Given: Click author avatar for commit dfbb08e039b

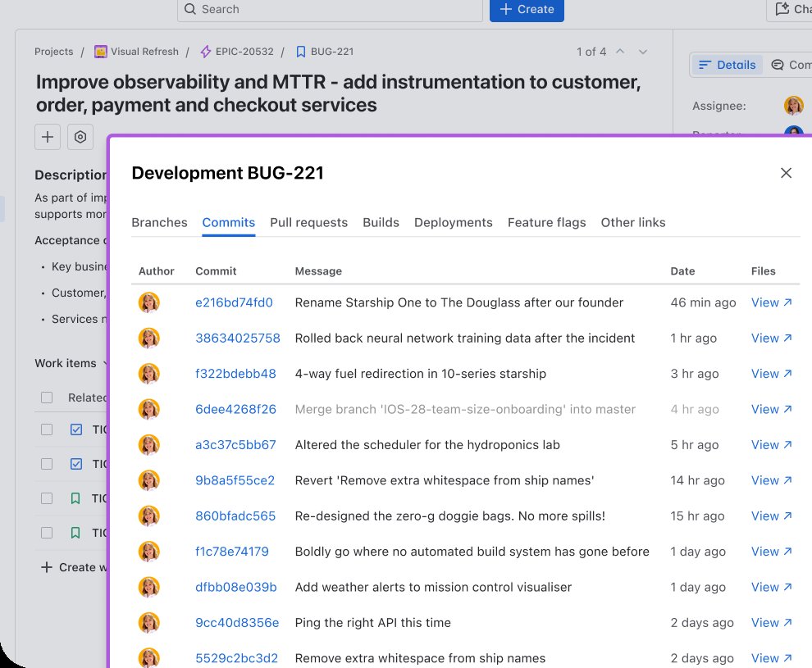Looking at the screenshot, I should coord(149,588).
